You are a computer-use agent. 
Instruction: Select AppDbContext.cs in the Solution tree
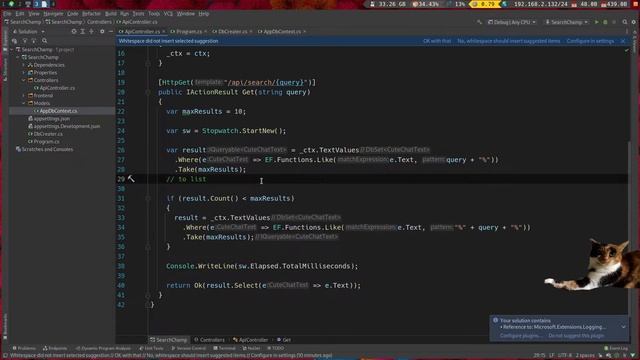pos(58,111)
